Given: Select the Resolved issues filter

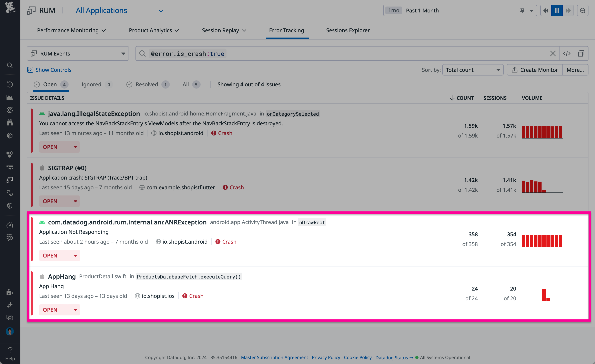Looking at the screenshot, I should point(147,84).
